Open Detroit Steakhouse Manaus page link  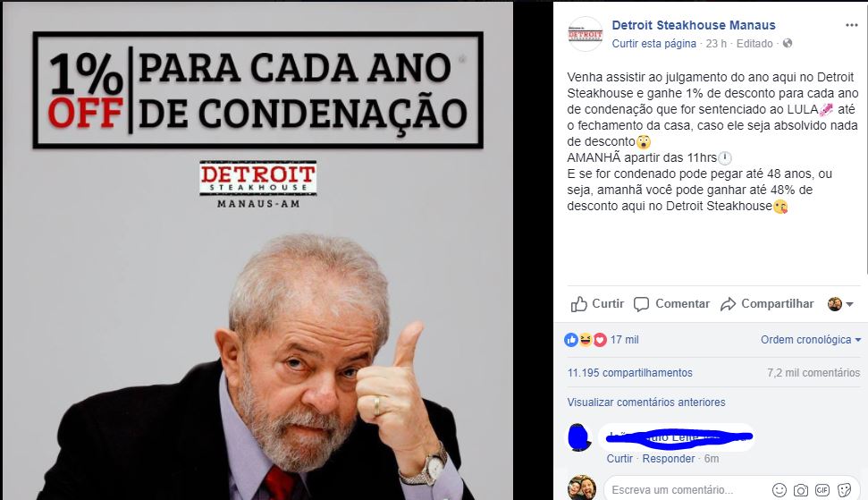click(694, 25)
